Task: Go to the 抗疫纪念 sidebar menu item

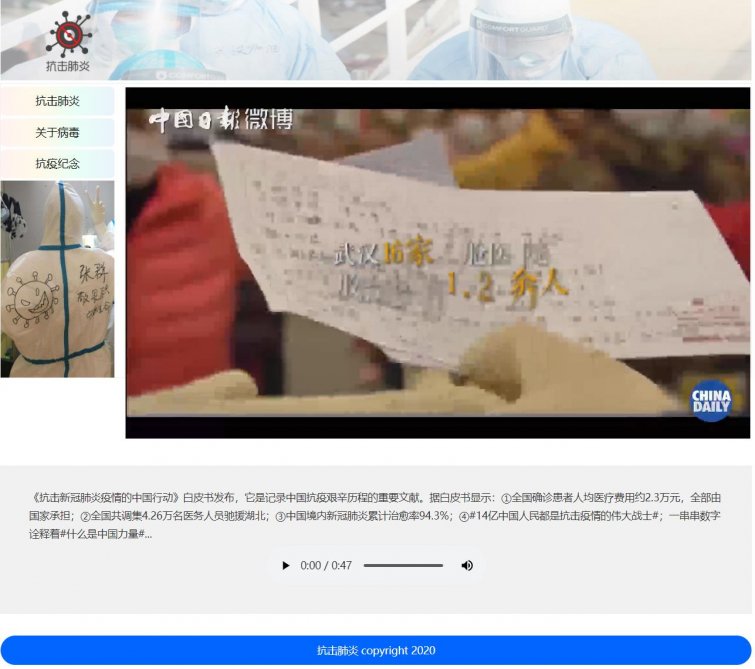Action: [58, 163]
